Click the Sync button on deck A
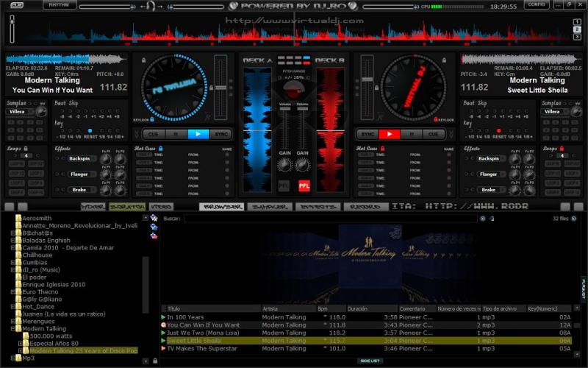This screenshot has width=588, height=368. 221,134
